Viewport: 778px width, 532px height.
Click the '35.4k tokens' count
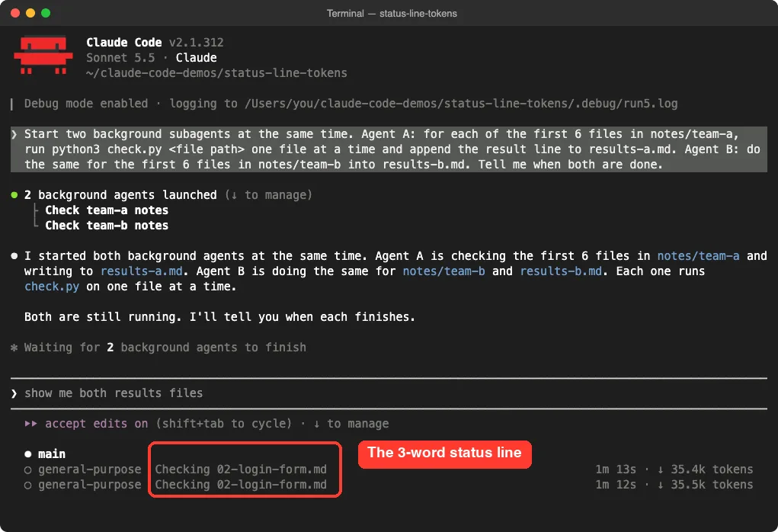coord(712,470)
